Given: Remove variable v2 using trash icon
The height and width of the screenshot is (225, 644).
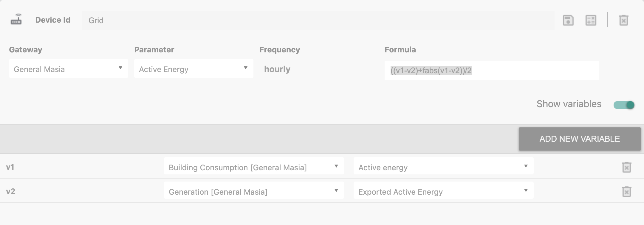Looking at the screenshot, I should point(626,192).
